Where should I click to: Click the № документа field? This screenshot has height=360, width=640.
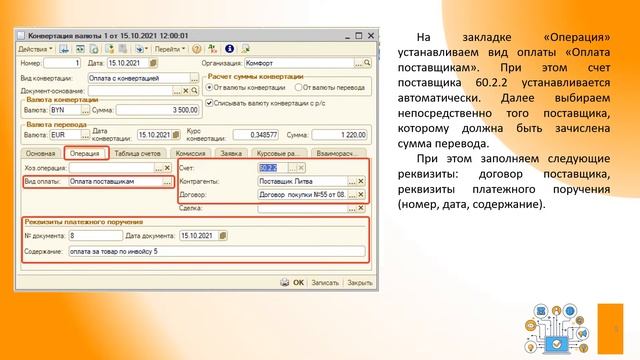coord(96,236)
